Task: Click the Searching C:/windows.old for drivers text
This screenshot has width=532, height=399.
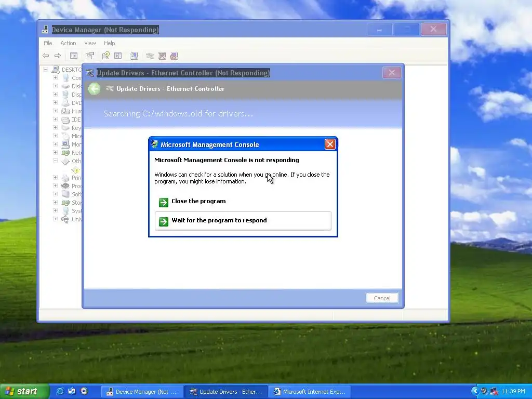Action: [178, 114]
